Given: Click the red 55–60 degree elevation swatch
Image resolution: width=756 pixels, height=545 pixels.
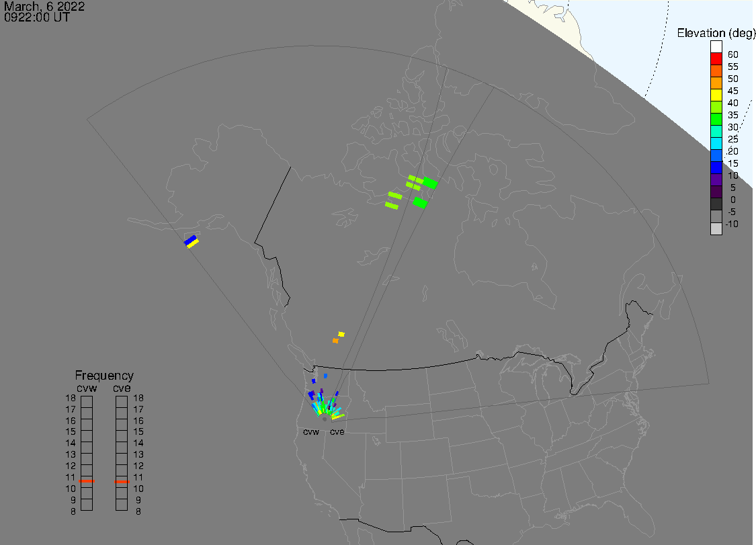Looking at the screenshot, I should tap(716, 59).
